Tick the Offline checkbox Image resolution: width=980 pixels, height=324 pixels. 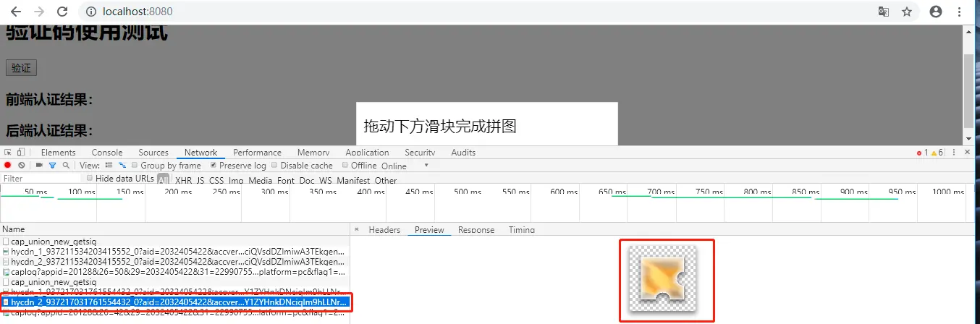pos(345,166)
